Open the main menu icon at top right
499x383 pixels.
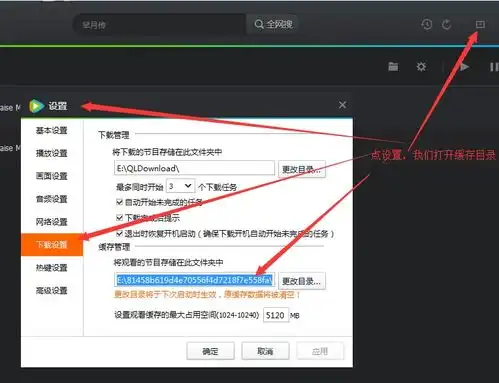[x=480, y=24]
